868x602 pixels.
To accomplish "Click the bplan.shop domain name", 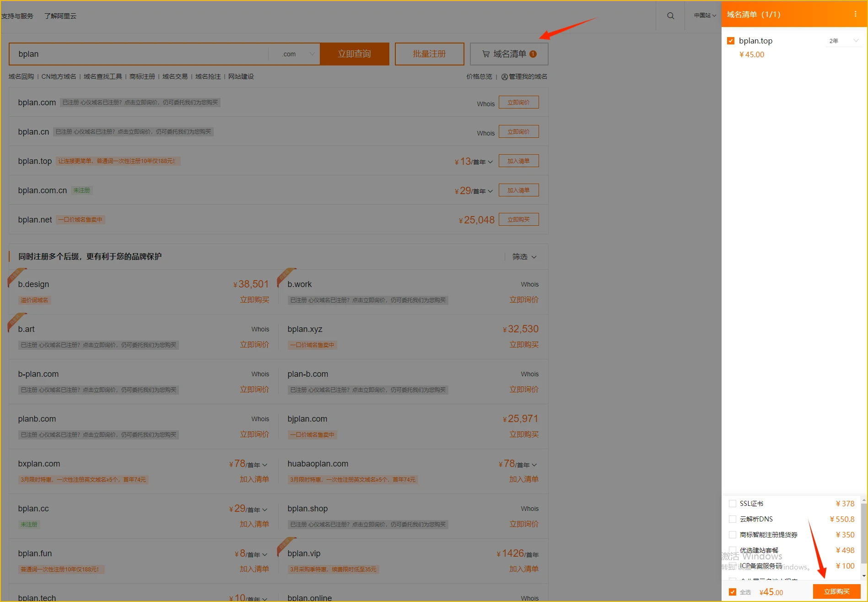I will [x=307, y=509].
